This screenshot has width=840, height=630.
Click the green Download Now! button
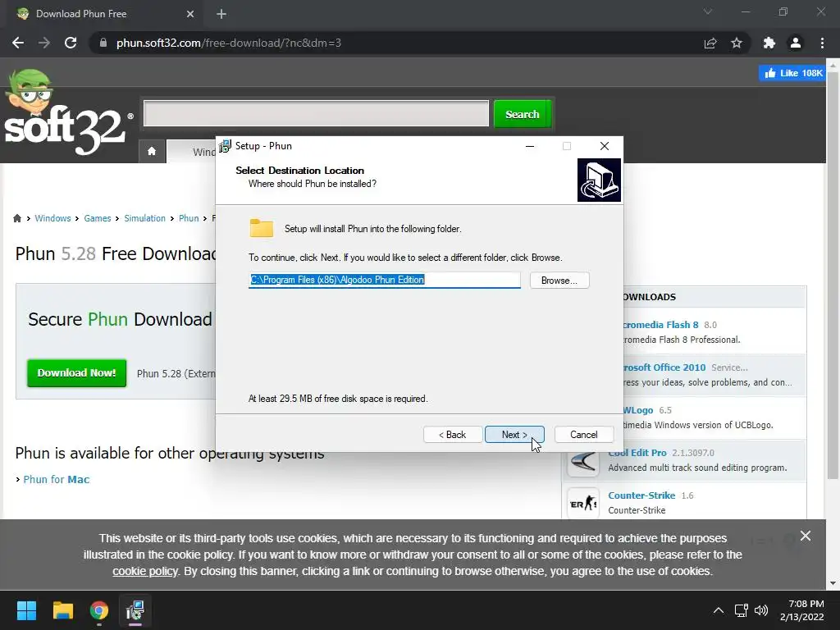(x=76, y=373)
